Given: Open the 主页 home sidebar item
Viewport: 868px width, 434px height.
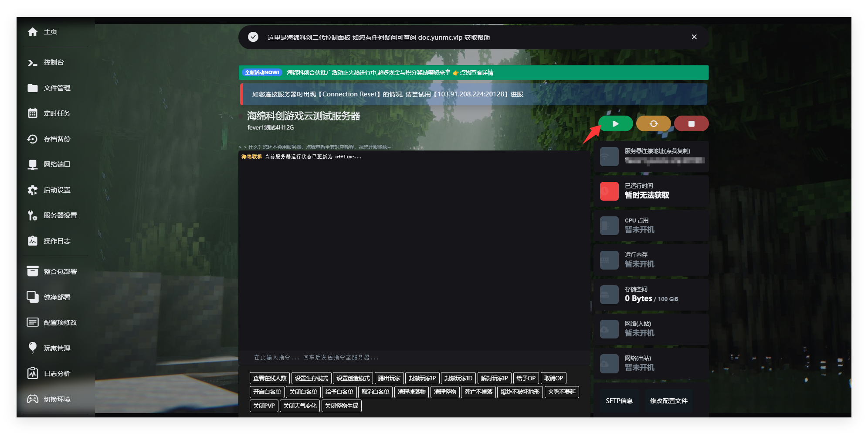Looking at the screenshot, I should 42,32.
